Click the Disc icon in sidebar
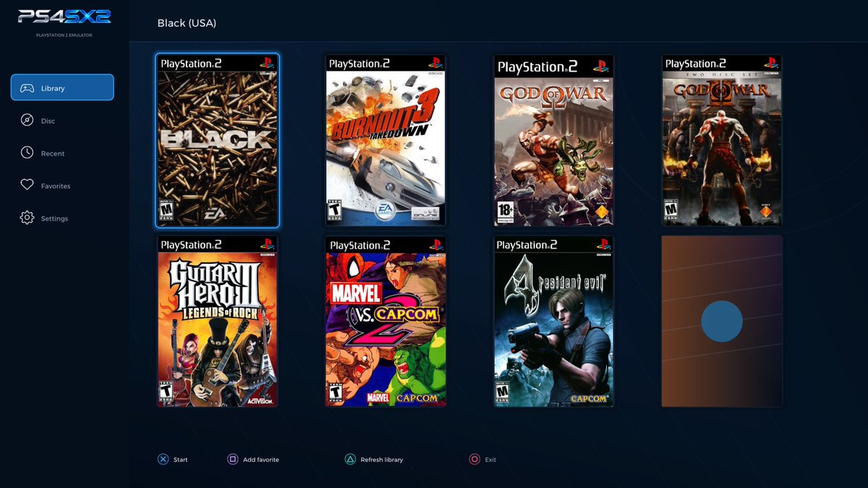 pyautogui.click(x=27, y=120)
